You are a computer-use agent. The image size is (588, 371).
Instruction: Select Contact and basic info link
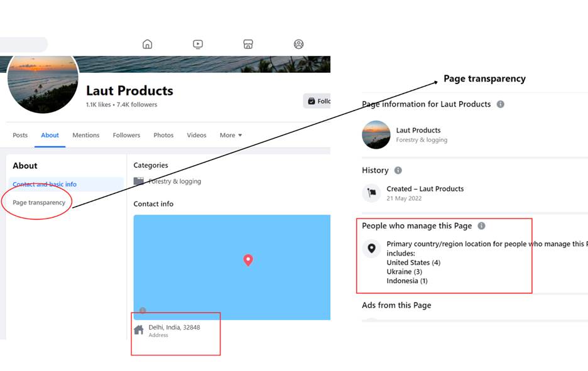pos(45,185)
